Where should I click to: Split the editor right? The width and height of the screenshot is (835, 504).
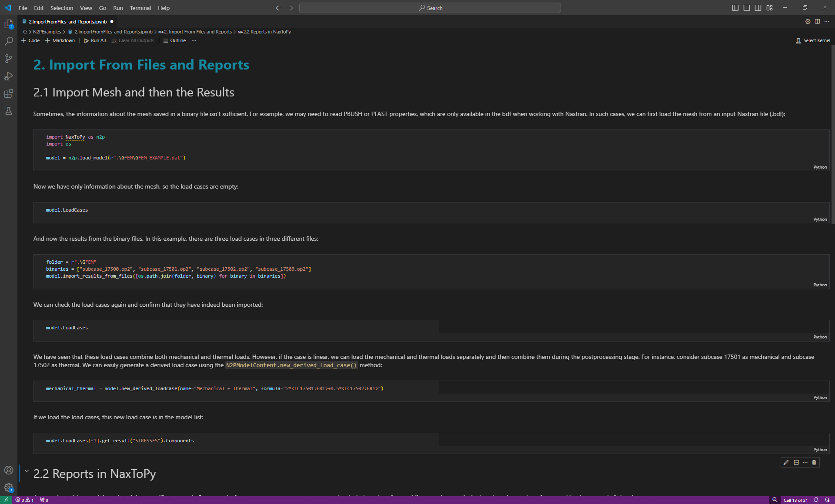point(817,21)
